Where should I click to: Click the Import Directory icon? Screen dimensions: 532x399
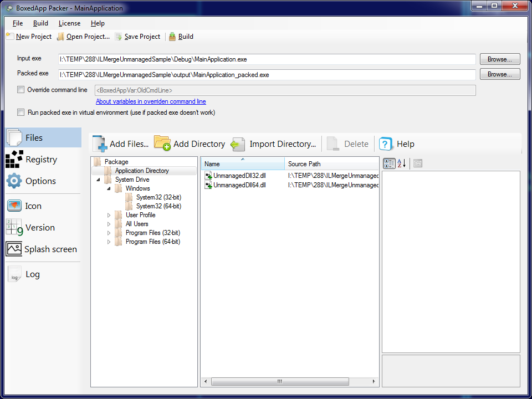click(238, 144)
